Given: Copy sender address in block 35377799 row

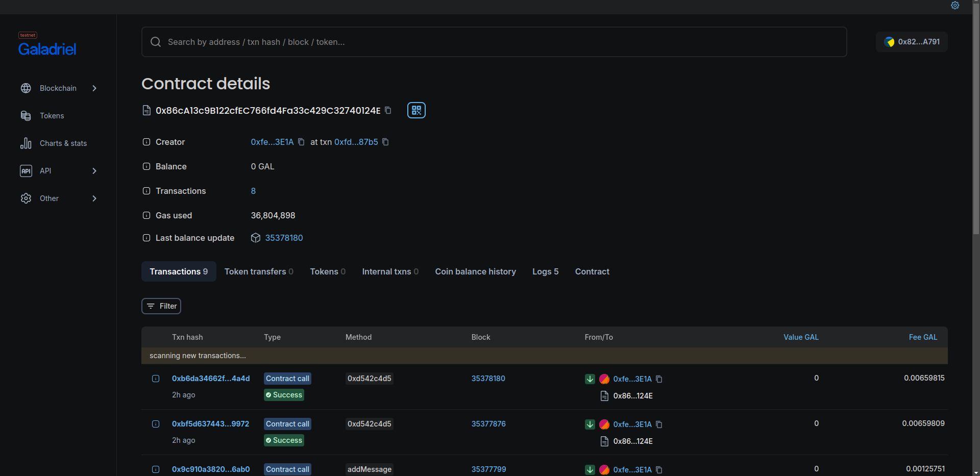Looking at the screenshot, I should click(659, 470).
